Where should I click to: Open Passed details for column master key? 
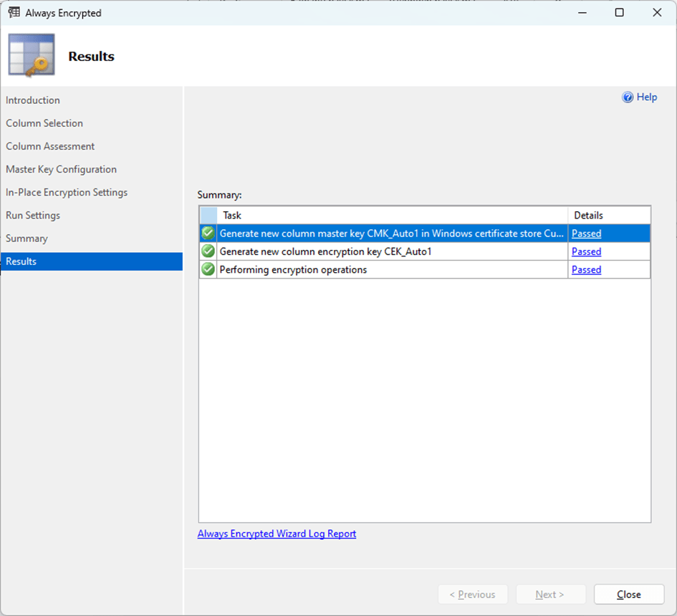(586, 234)
